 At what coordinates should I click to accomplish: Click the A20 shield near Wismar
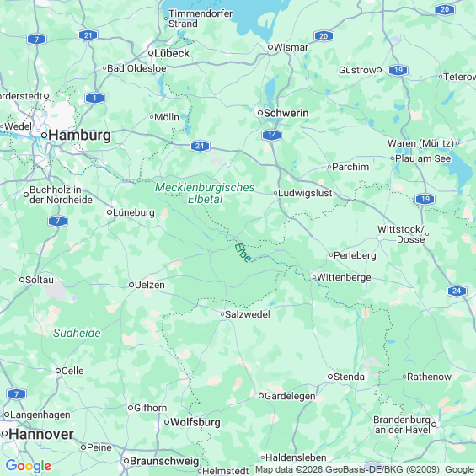pyautogui.click(x=324, y=36)
